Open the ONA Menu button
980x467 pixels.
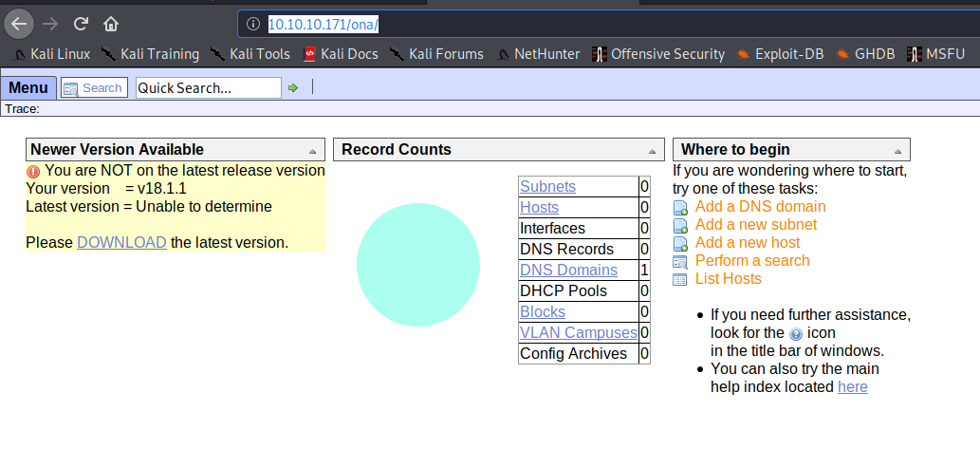(28, 88)
